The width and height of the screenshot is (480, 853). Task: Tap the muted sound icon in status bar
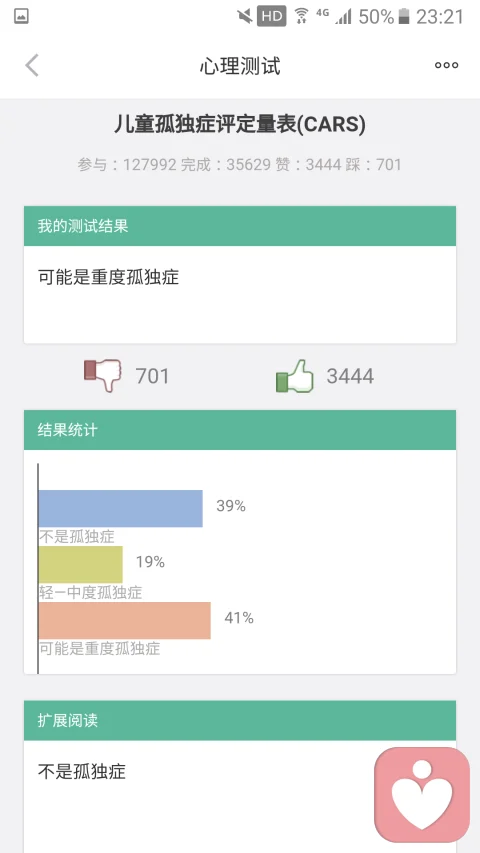(x=245, y=16)
